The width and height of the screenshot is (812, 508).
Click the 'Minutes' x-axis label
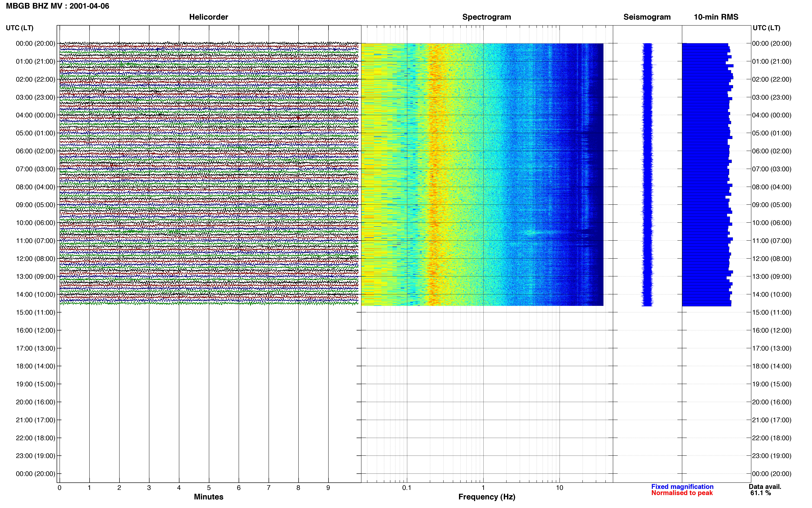[x=209, y=497]
